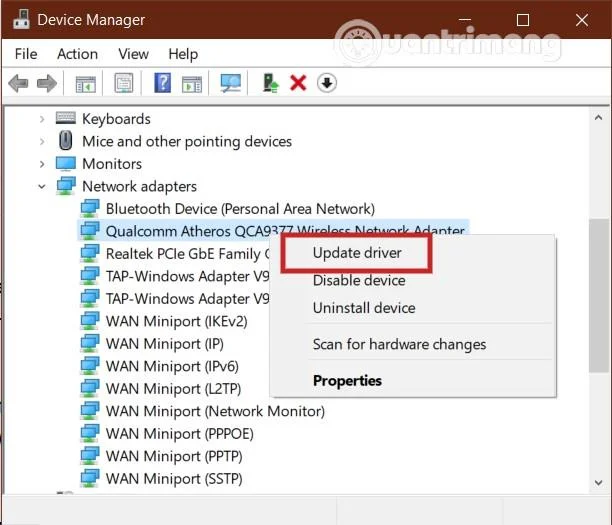Click the Update device driver toolbar icon
This screenshot has height=525, width=612.
[270, 83]
